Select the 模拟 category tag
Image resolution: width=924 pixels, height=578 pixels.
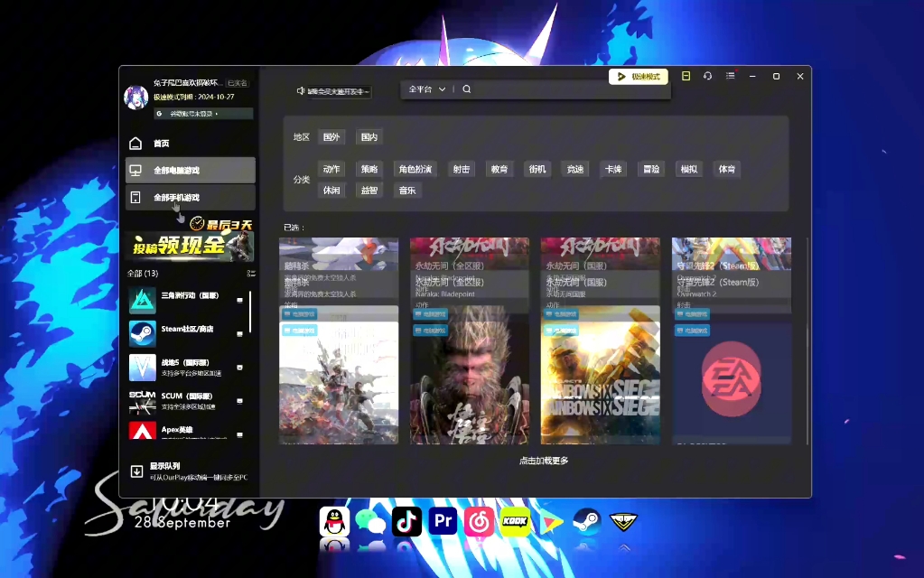689,169
